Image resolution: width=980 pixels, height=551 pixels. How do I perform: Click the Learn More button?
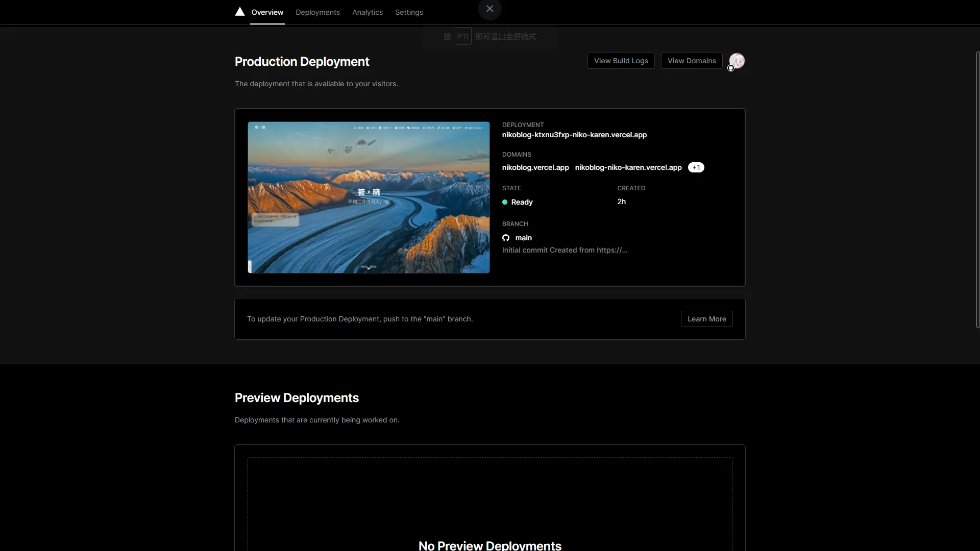tap(706, 319)
